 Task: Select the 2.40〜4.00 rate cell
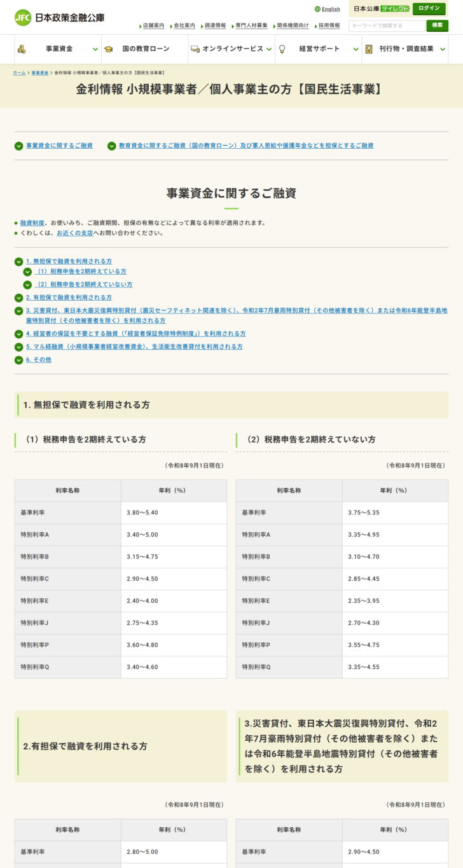coord(174,601)
